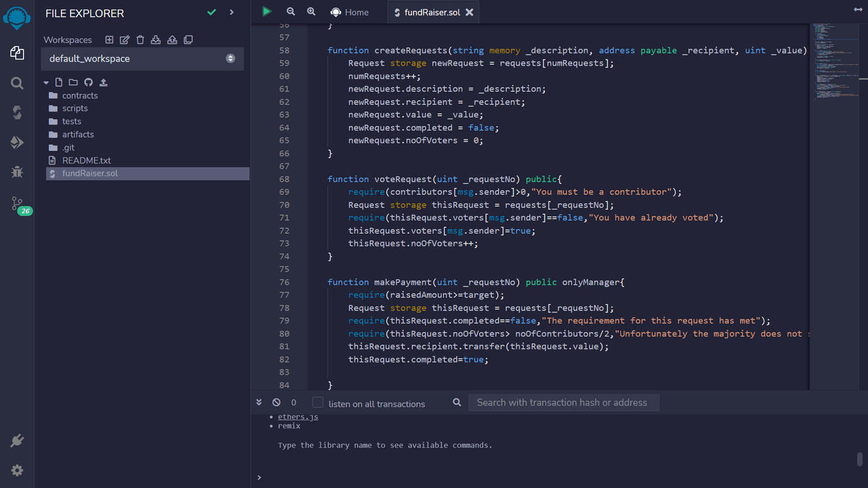Click the green checkmark in File Explorer header
The image size is (868, 488).
click(212, 12)
